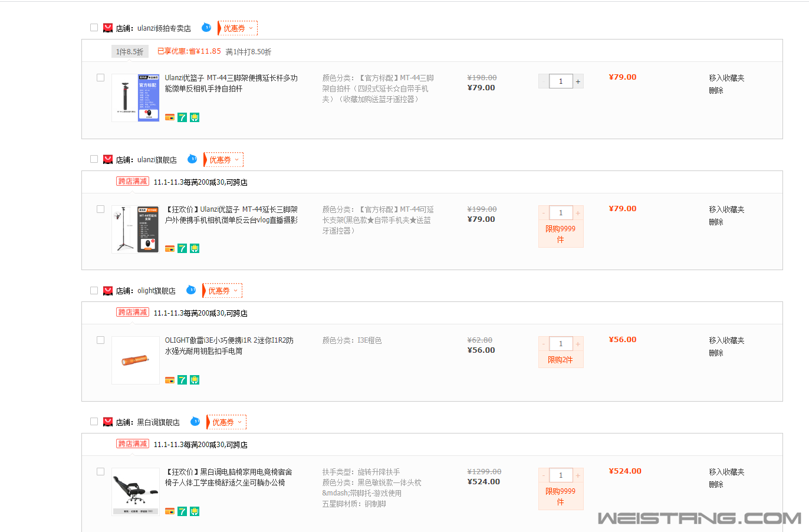The width and height of the screenshot is (809, 532).
Task: Select all items from olight旗舰店 shop
Action: coord(94,290)
